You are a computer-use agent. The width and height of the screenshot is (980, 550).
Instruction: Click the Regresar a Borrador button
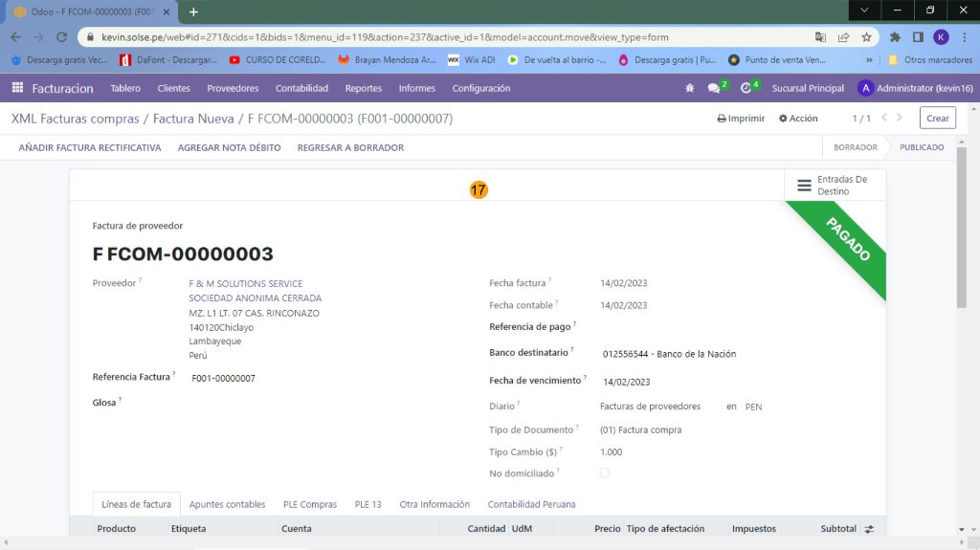(350, 147)
